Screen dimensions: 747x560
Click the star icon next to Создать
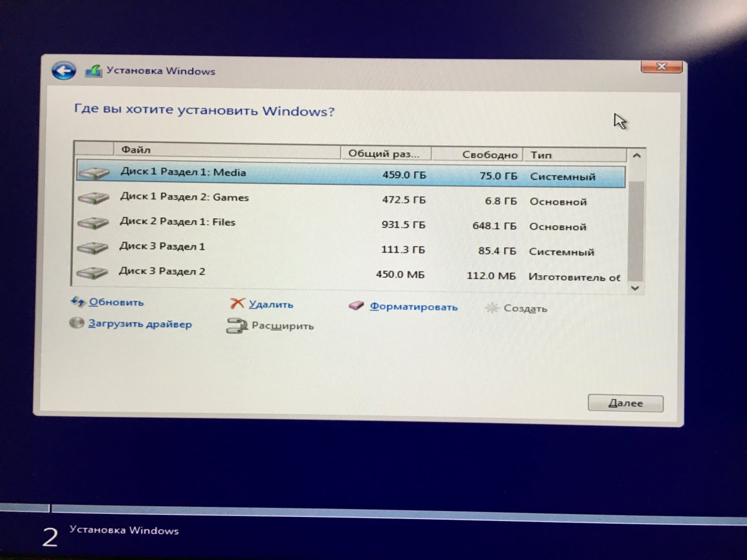tap(492, 308)
